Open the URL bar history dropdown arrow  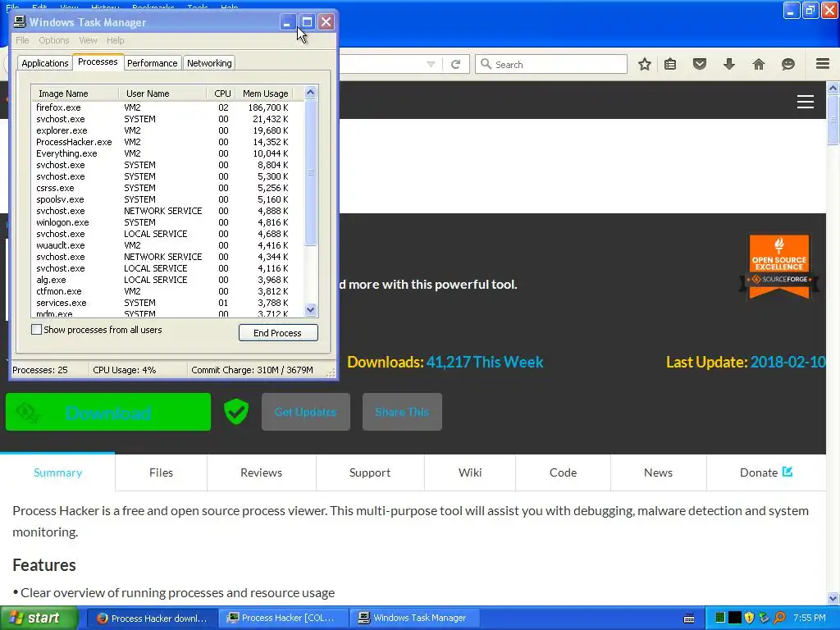tap(431, 64)
